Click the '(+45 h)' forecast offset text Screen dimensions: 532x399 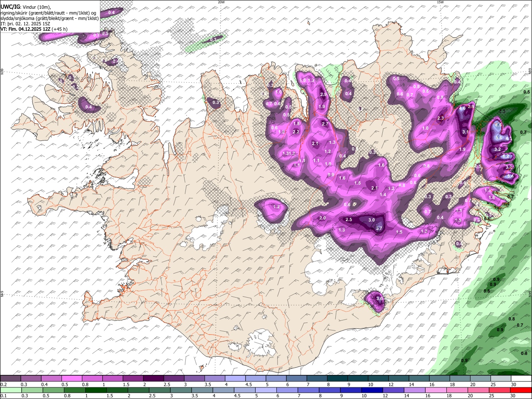tap(59, 29)
